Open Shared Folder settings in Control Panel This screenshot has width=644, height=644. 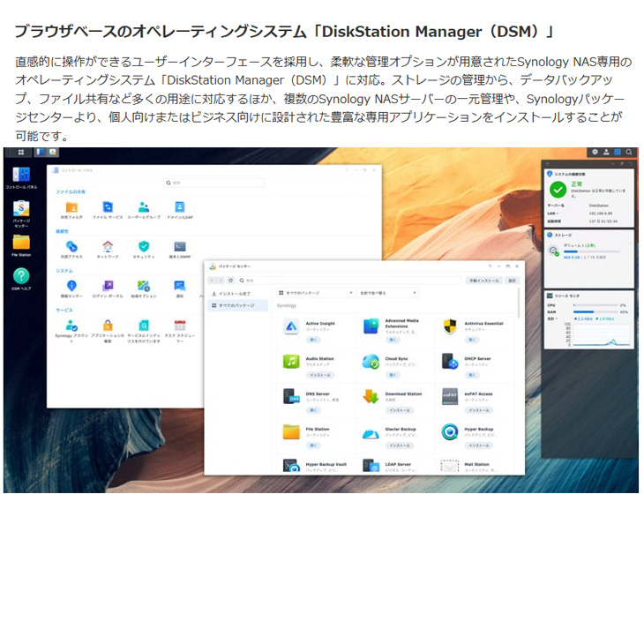click(x=71, y=207)
